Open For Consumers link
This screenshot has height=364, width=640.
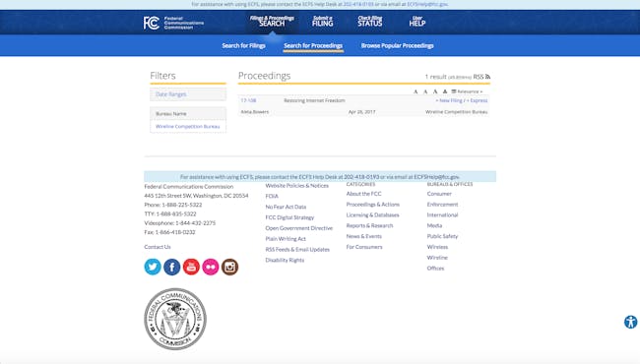(364, 247)
